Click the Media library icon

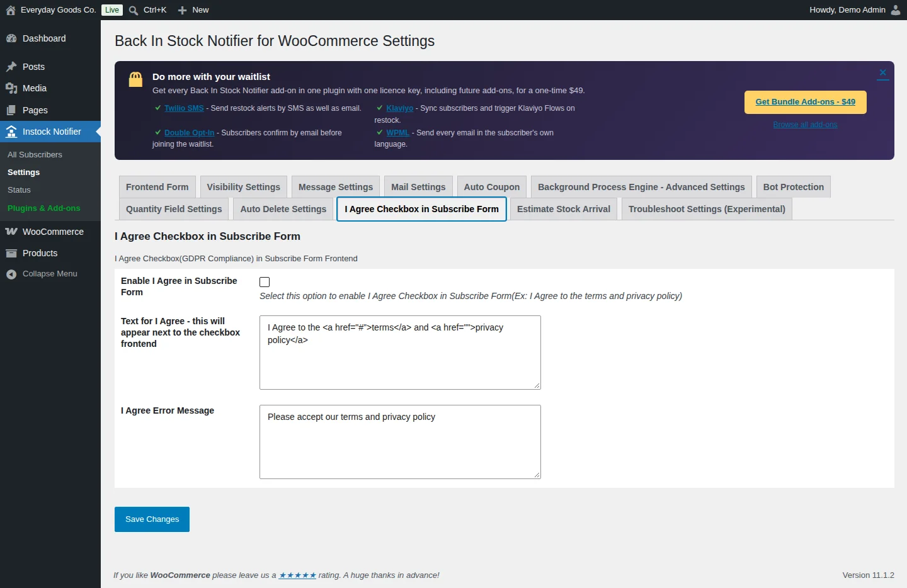11,88
